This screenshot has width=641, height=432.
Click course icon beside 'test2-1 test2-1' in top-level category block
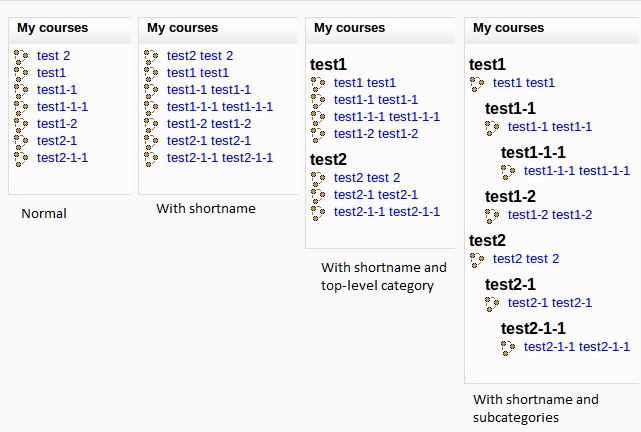click(318, 196)
